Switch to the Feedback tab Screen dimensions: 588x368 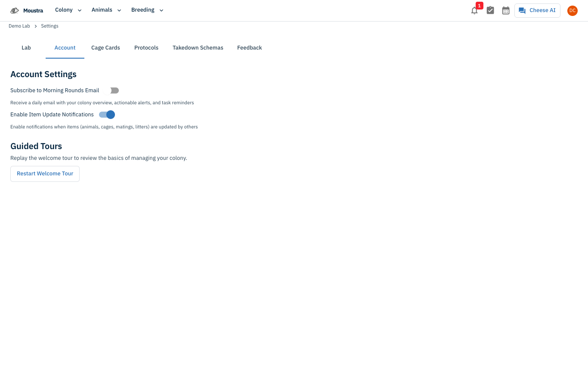click(x=250, y=48)
